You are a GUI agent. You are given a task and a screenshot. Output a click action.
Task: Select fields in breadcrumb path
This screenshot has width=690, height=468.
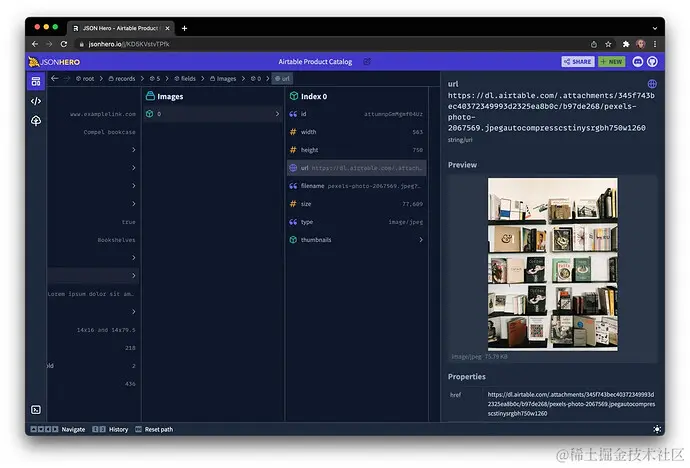(x=185, y=79)
